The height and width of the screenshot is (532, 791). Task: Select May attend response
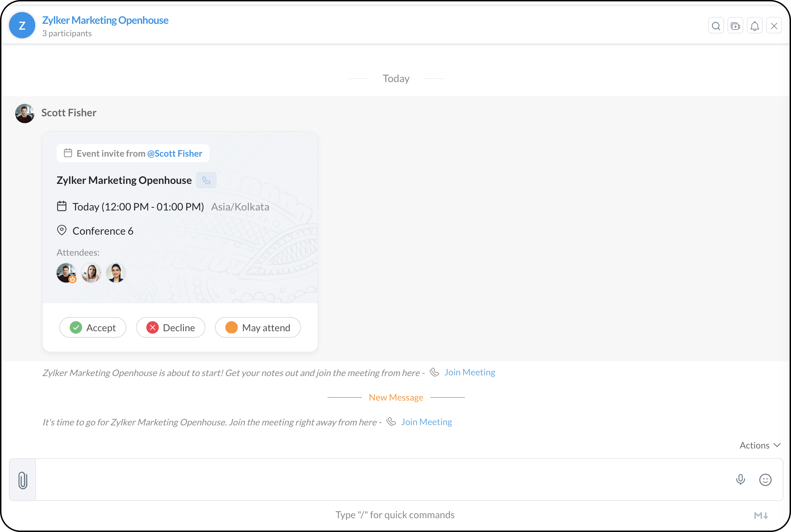(x=258, y=327)
